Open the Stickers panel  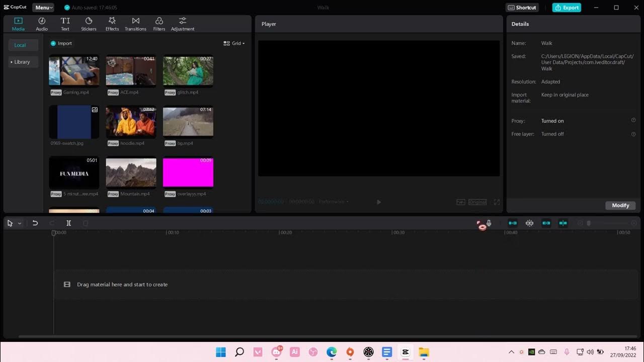[x=89, y=24]
